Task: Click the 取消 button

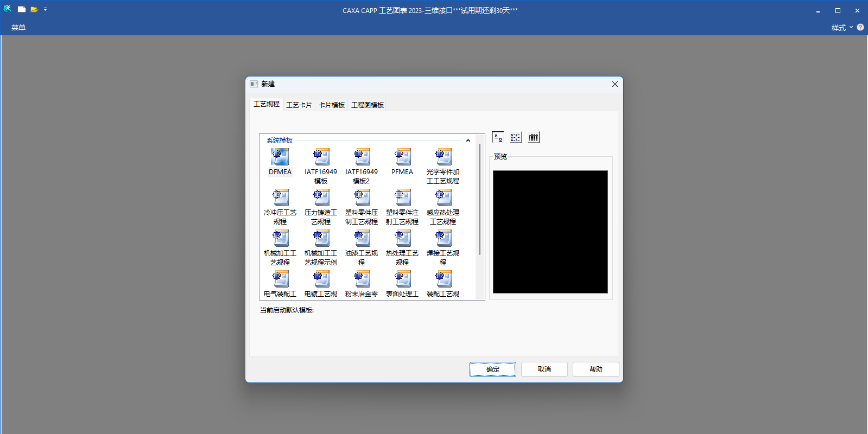Action: click(544, 369)
